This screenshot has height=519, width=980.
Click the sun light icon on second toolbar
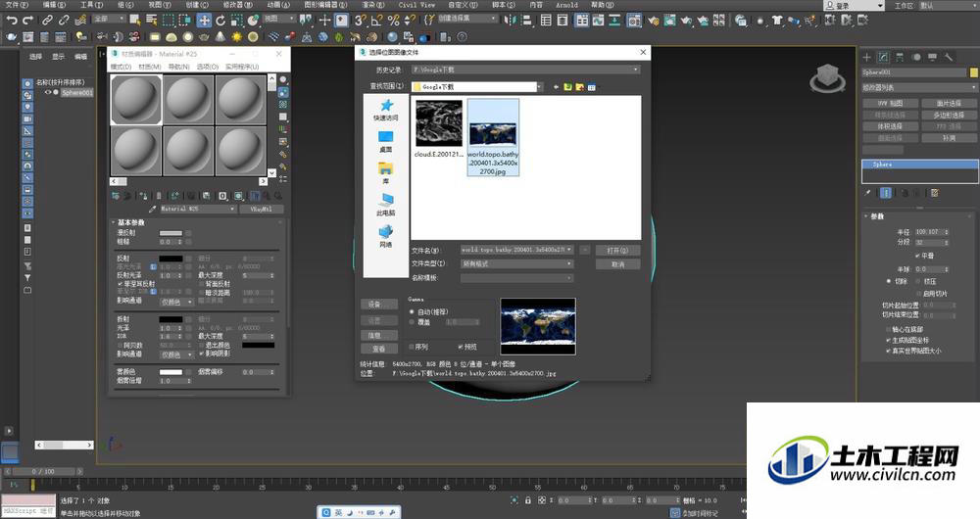pos(237,37)
